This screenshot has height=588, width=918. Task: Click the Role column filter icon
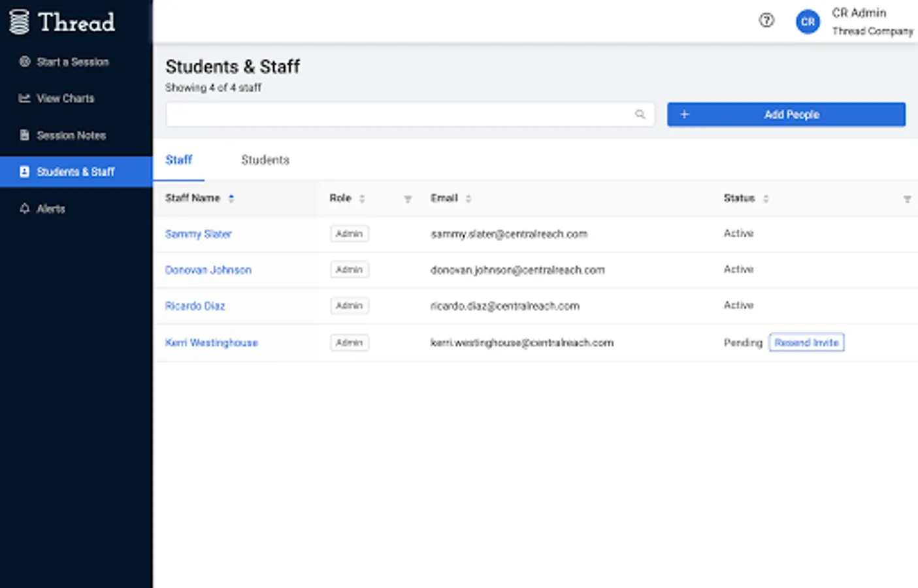pyautogui.click(x=408, y=199)
